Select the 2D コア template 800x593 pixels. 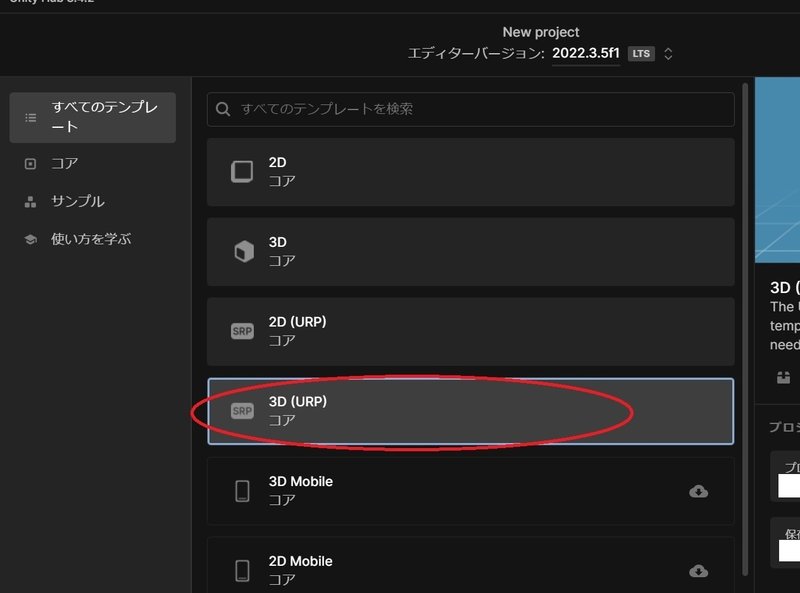click(470, 172)
